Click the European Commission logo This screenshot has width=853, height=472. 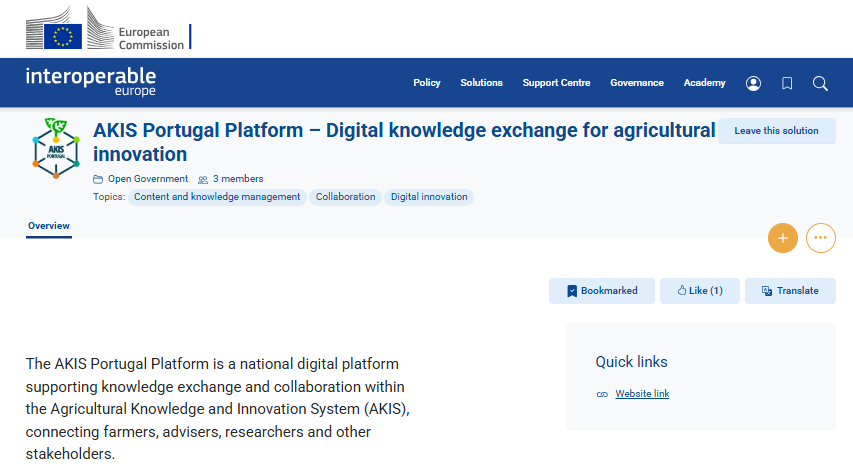coord(108,28)
